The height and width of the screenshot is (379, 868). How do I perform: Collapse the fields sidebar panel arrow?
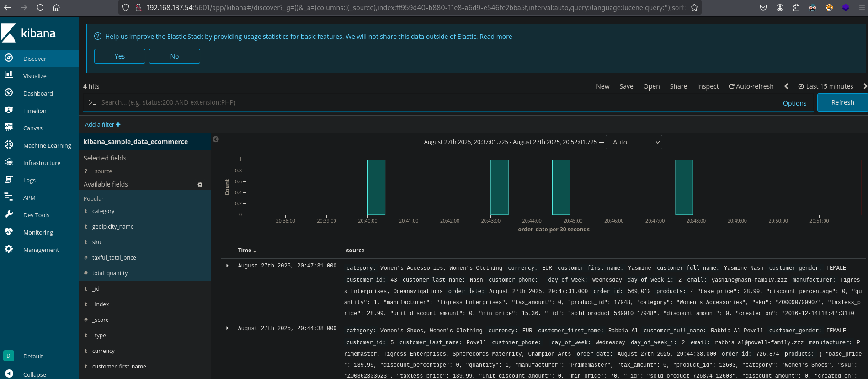click(x=216, y=139)
